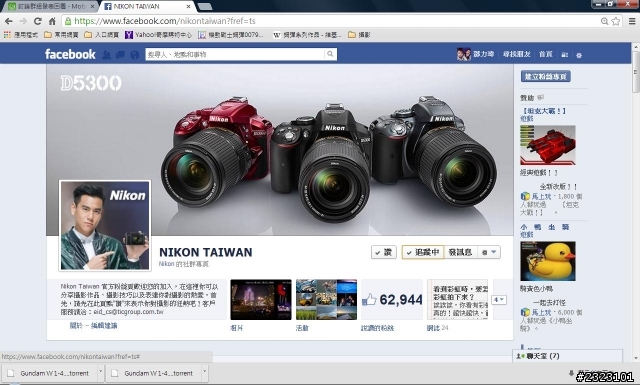Click the facebook logo

(x=70, y=54)
